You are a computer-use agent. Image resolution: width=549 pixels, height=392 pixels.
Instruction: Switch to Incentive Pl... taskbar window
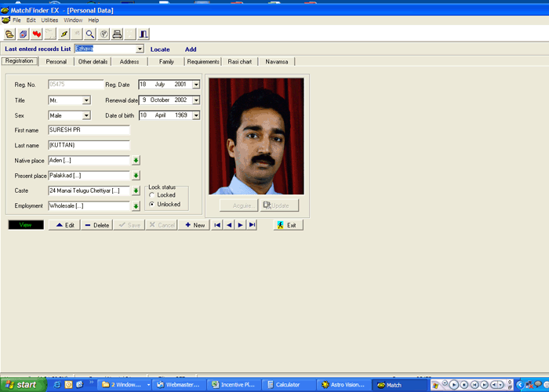coord(234,385)
